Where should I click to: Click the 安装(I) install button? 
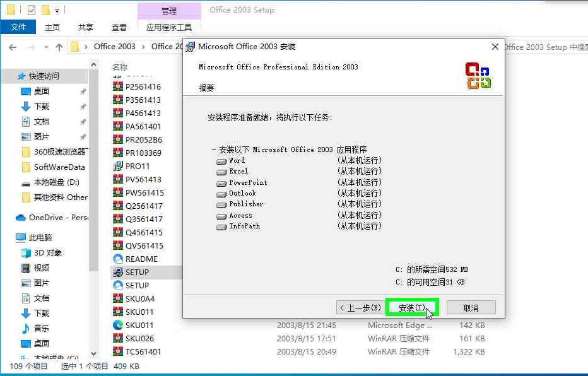point(412,308)
